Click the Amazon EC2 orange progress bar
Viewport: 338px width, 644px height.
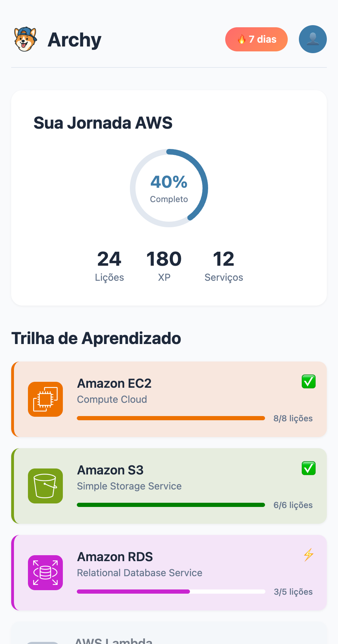point(171,418)
